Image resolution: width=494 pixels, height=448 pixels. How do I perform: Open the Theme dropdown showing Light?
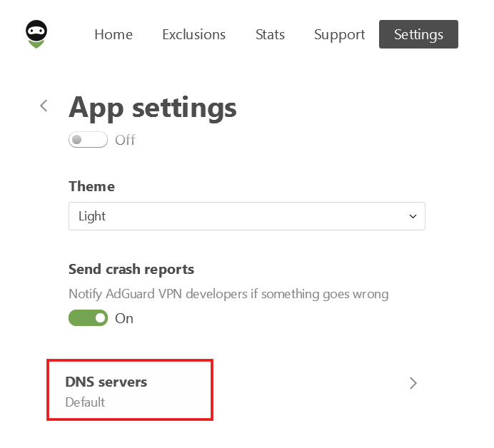[x=246, y=216]
